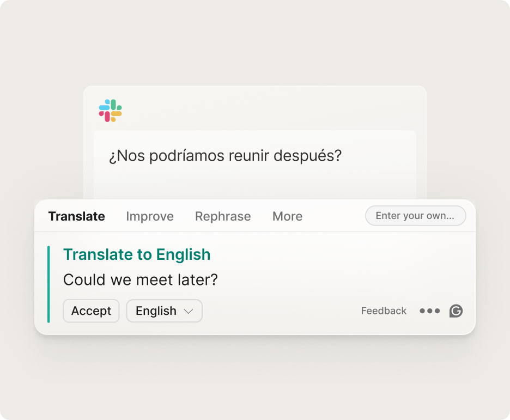This screenshot has width=510, height=420.
Task: Open the More tab
Action: pos(287,216)
